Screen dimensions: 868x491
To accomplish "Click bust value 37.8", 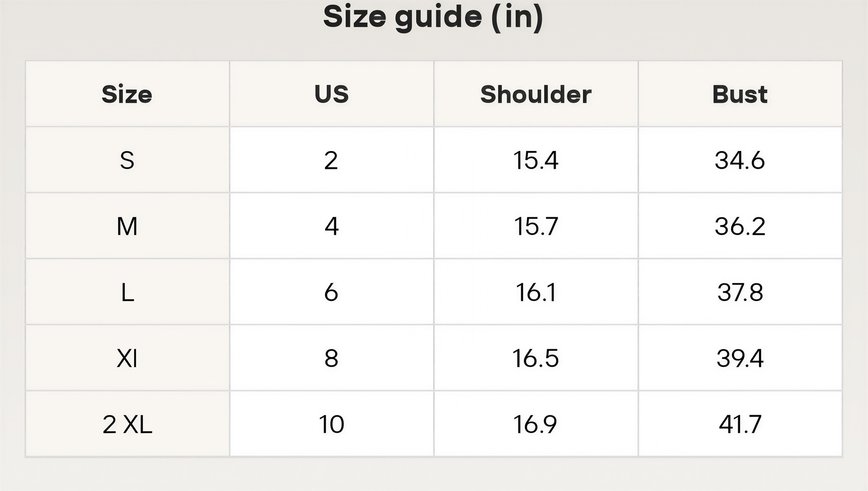I will tap(740, 292).
